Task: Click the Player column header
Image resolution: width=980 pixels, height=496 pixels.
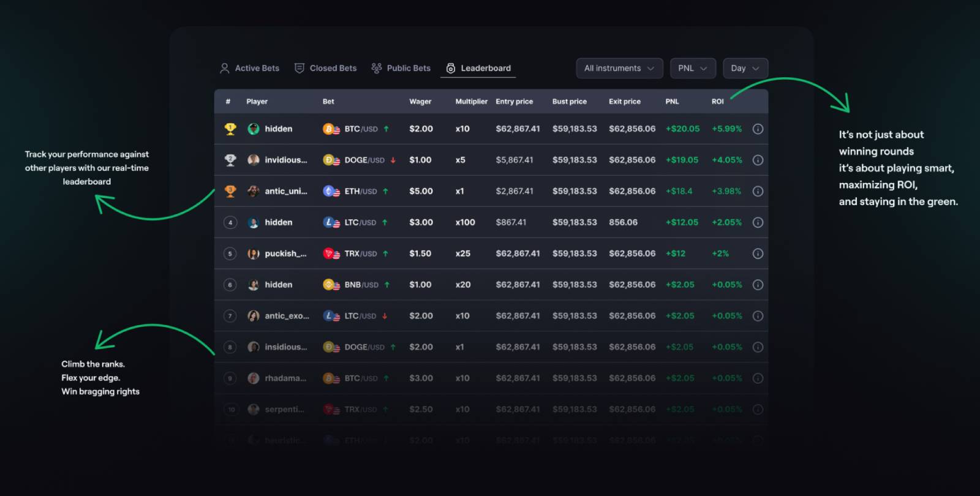Action: (257, 102)
